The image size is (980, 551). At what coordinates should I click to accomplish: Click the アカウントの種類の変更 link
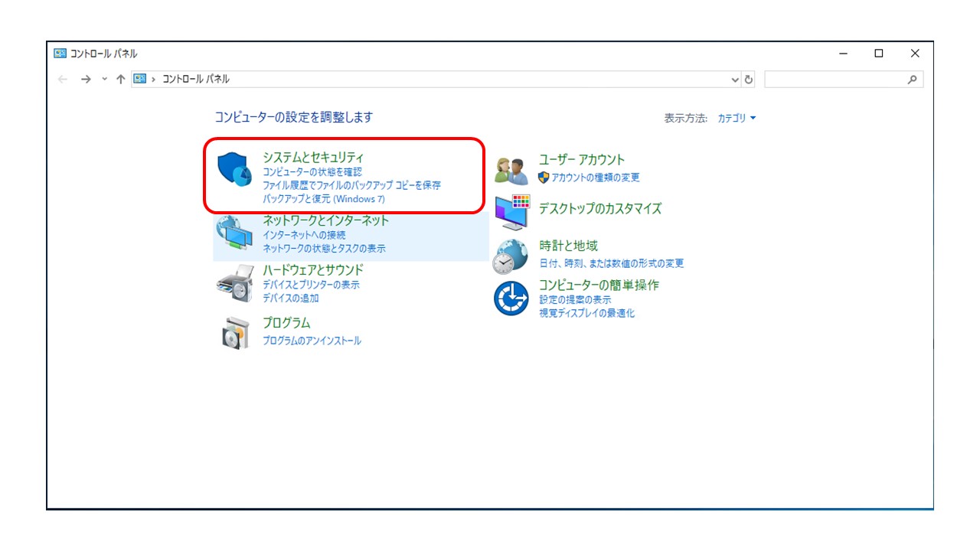click(595, 178)
